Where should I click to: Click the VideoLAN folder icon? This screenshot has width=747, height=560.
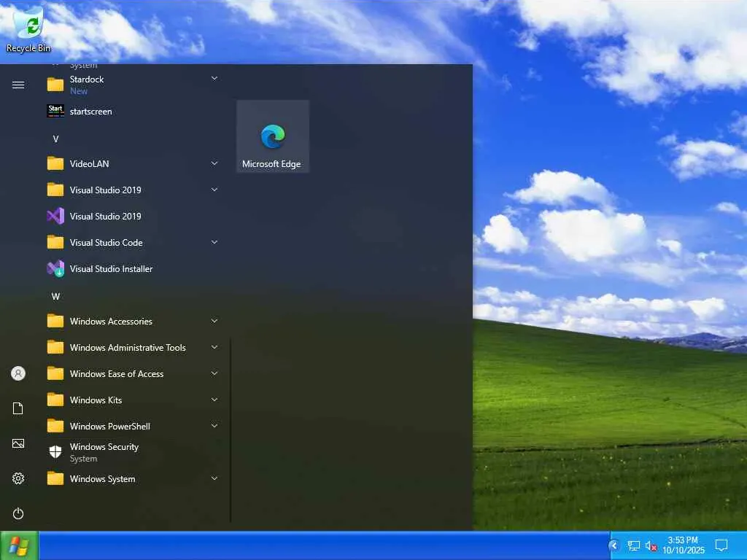click(x=55, y=163)
